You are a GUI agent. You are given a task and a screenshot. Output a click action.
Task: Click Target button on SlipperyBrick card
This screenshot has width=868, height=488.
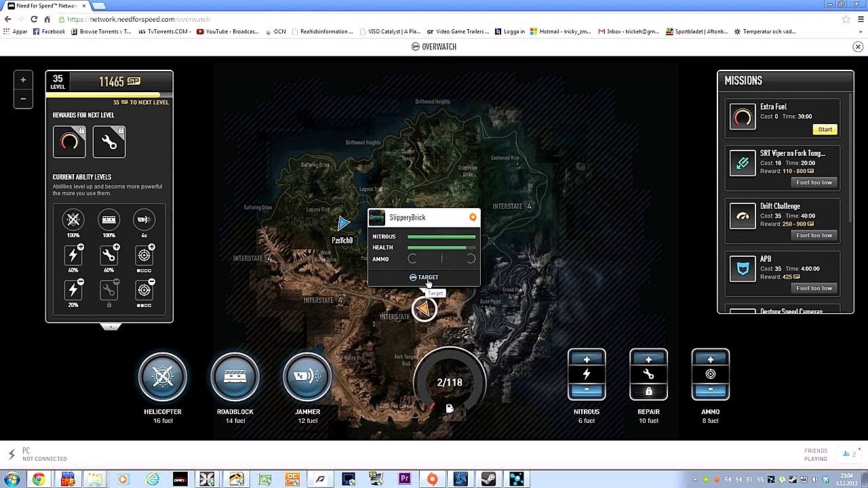pos(424,277)
